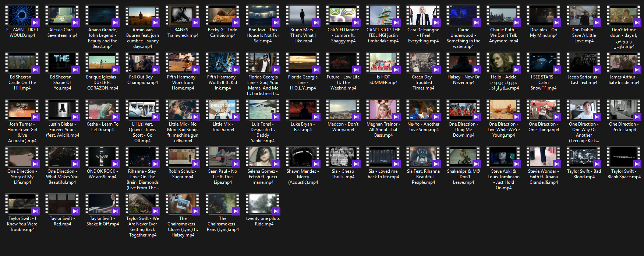Select Kesha - Learn To Let Go.mp4 icon
The width and height of the screenshot is (644, 256).
(102, 110)
